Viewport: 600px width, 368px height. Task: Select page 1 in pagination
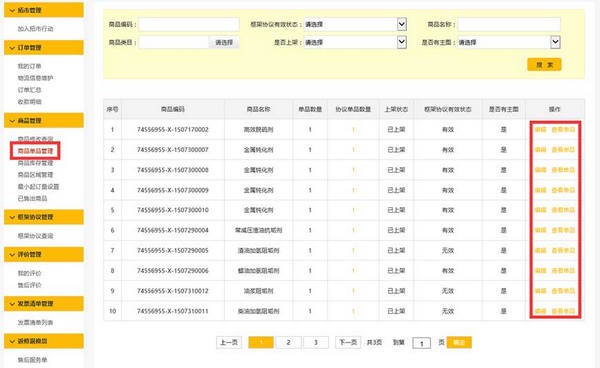[x=261, y=342]
